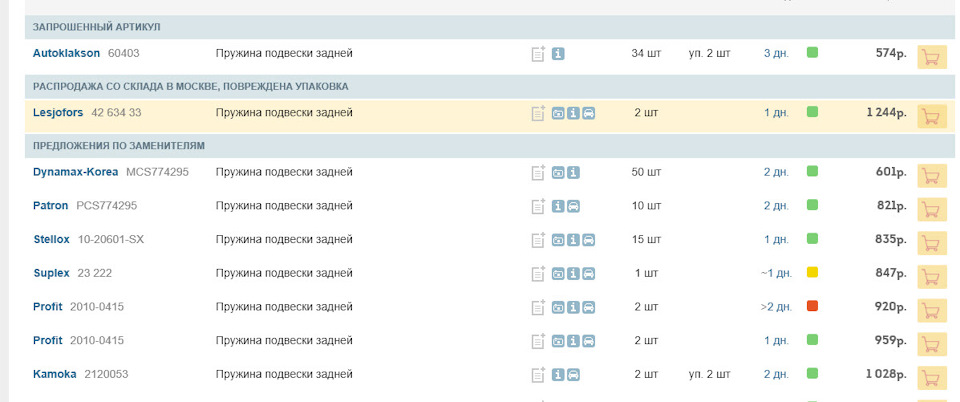Click the green availability indicator for Autoklakson
This screenshot has height=402, width=960.
tap(812, 53)
